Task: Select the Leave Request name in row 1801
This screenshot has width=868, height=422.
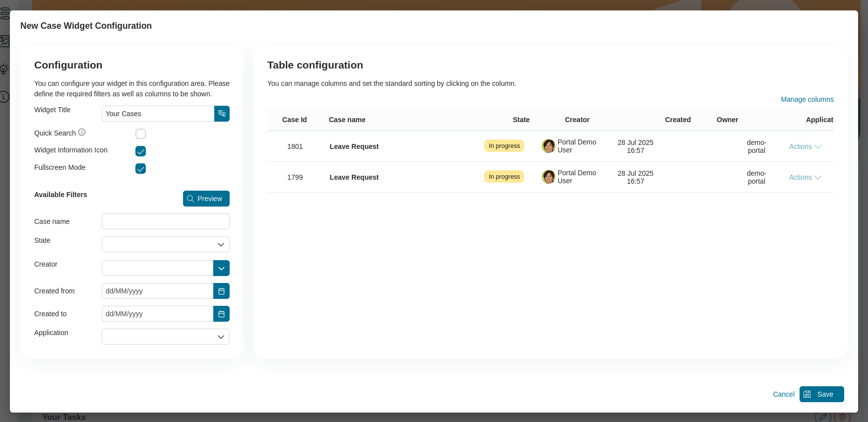Action: (354, 146)
